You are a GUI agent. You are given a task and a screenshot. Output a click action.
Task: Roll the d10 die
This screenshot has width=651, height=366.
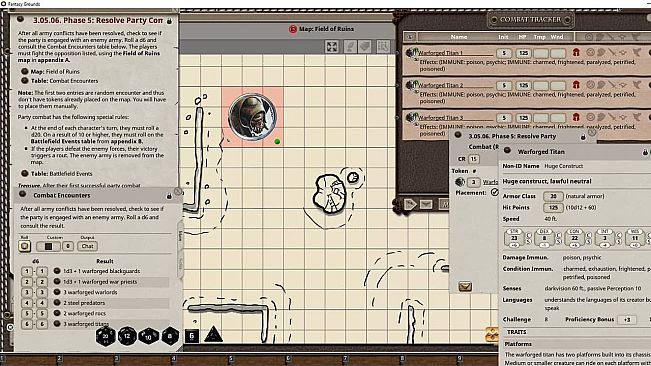point(149,336)
